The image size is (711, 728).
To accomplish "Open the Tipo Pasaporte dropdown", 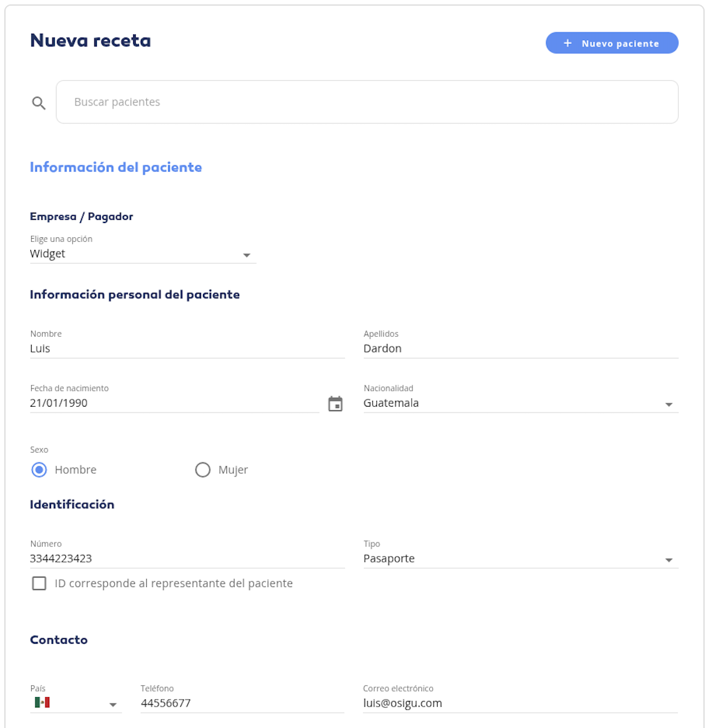I will [521, 559].
